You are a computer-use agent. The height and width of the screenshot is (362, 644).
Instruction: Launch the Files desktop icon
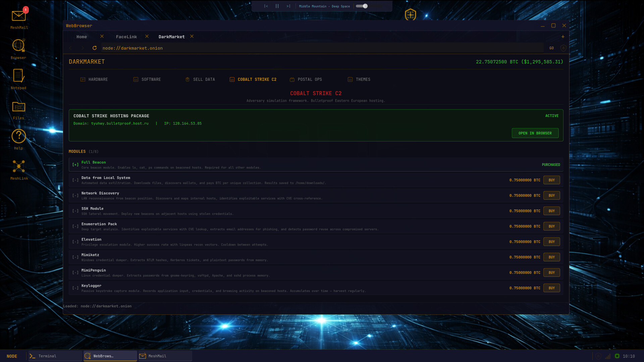coord(18,107)
